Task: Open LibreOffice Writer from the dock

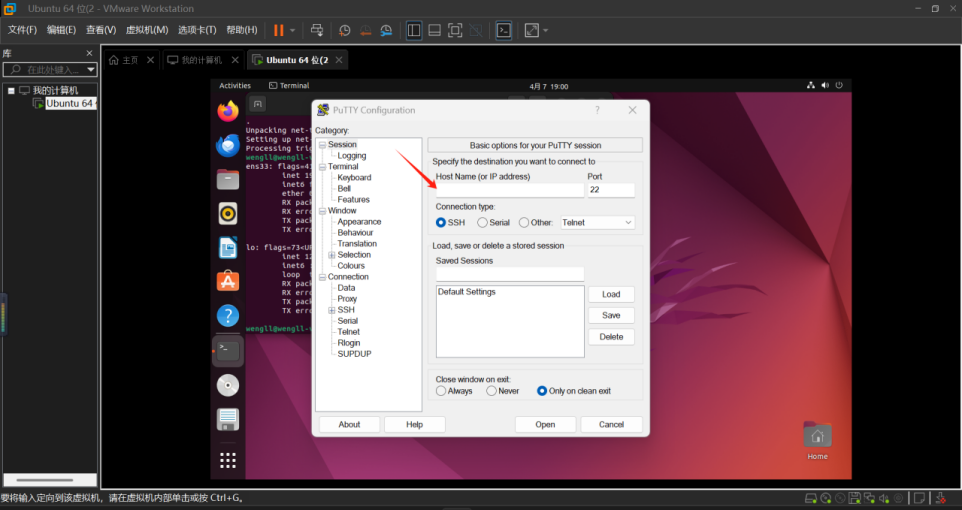Action: coord(228,248)
